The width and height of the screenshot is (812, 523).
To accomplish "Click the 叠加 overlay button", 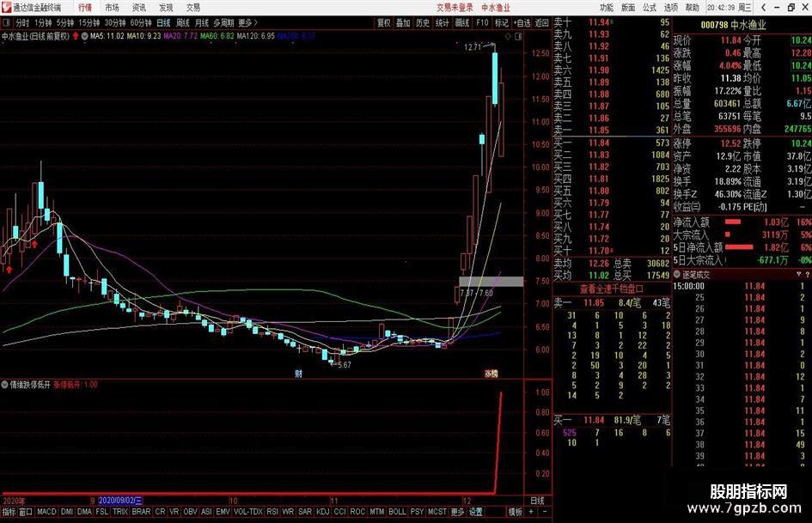I will coord(403,23).
